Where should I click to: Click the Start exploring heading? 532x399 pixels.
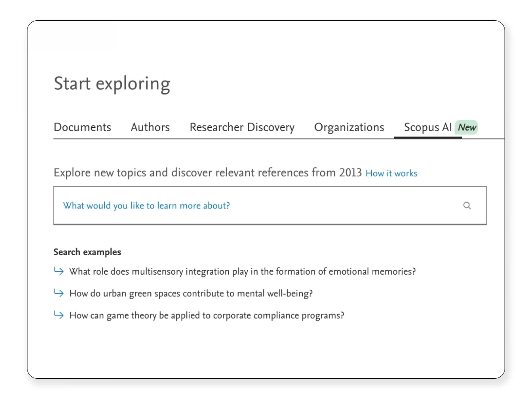(x=112, y=84)
